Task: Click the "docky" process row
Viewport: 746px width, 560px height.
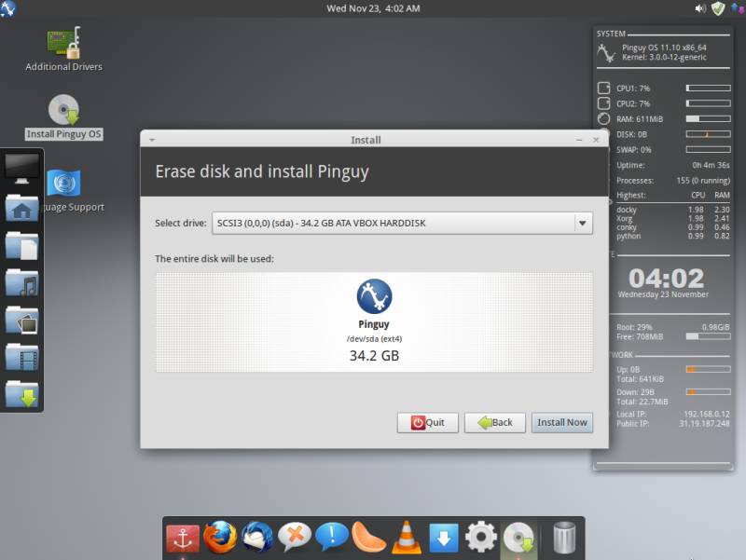Action: (672, 210)
